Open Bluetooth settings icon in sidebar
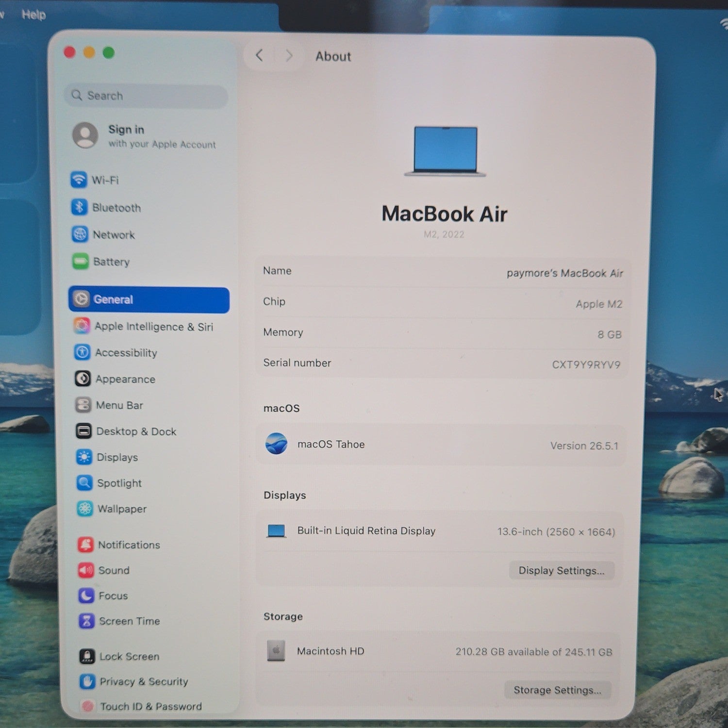Screen dimensions: 728x728 pyautogui.click(x=79, y=207)
